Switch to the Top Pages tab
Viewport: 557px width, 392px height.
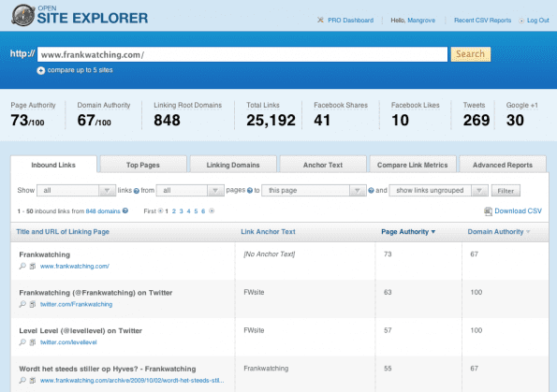pyautogui.click(x=143, y=165)
